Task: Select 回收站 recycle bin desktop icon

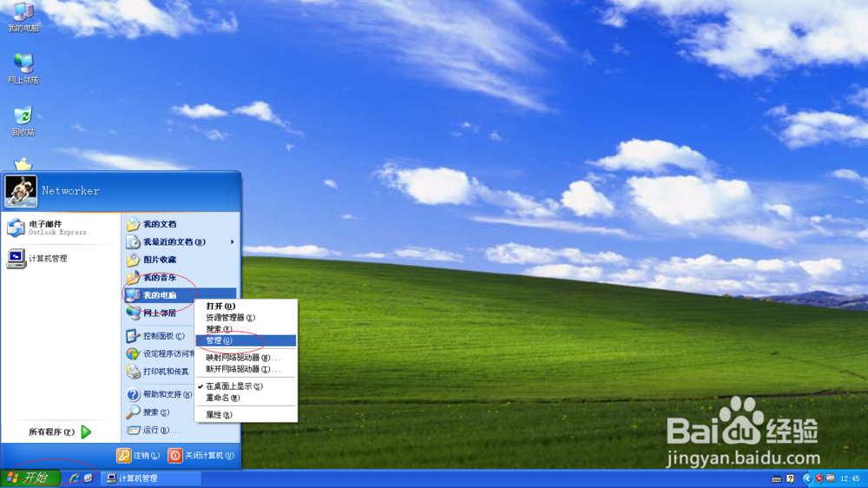Action: (x=23, y=122)
